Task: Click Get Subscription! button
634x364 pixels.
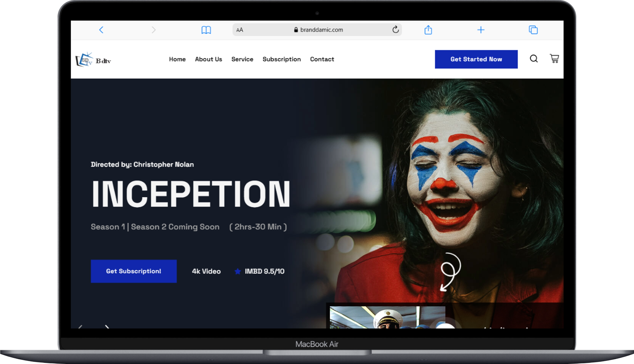Action: [134, 271]
